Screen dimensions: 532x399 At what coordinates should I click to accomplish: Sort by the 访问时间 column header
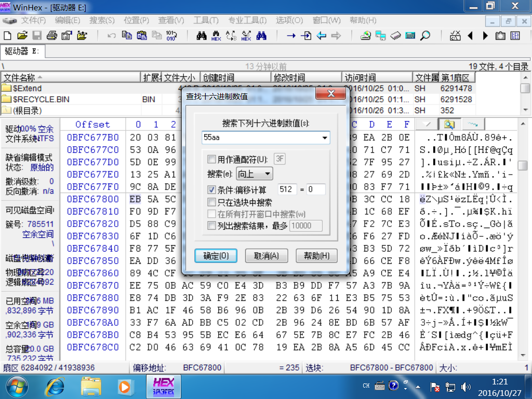tap(377, 77)
